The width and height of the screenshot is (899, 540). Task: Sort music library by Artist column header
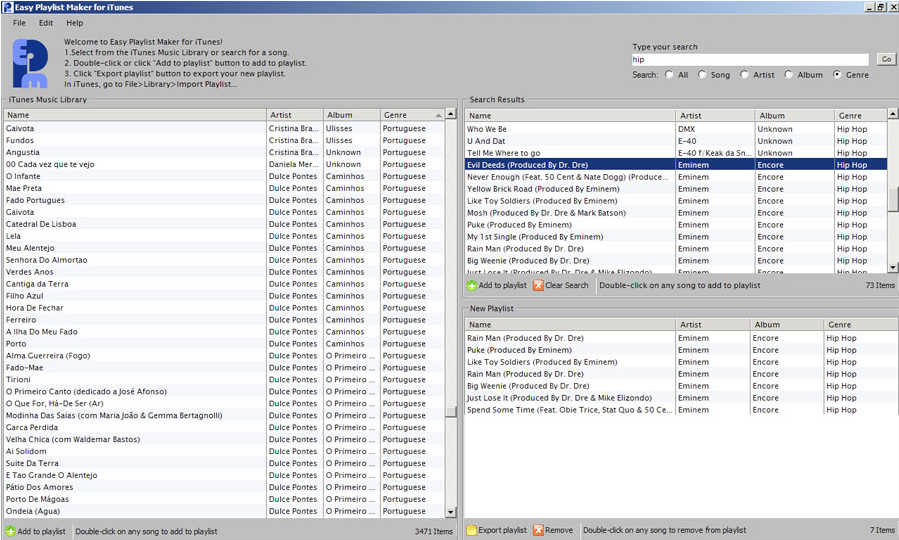tap(295, 115)
